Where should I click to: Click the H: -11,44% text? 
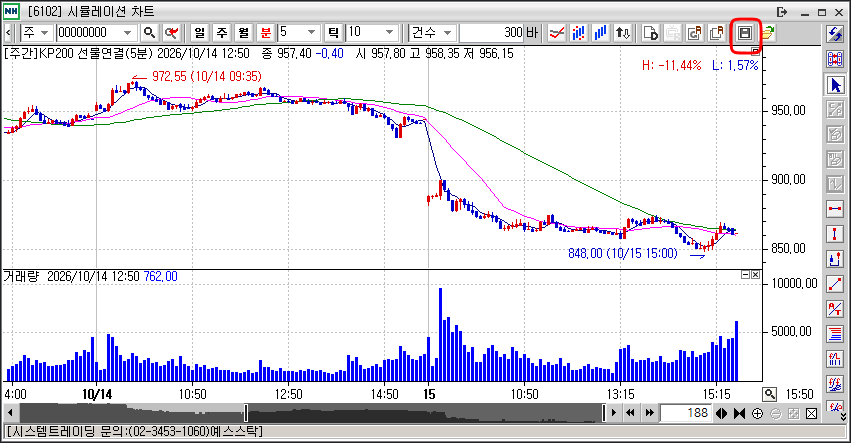(671, 66)
